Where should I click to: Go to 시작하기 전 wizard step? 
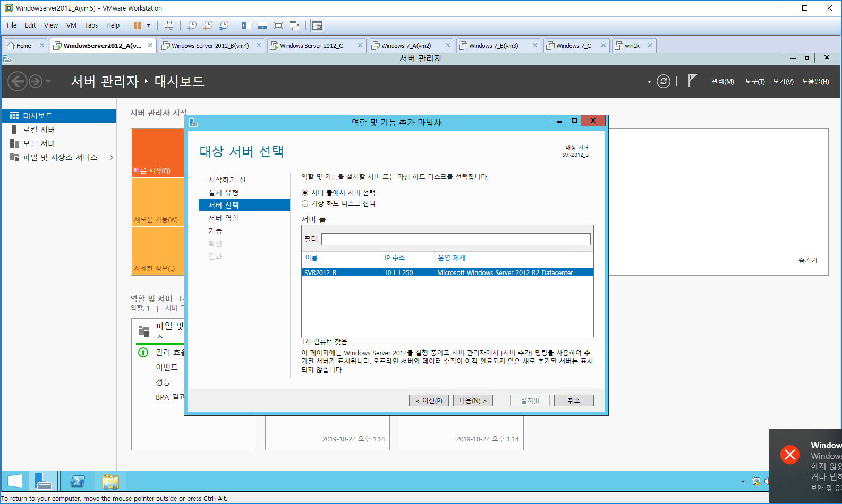[x=227, y=180]
